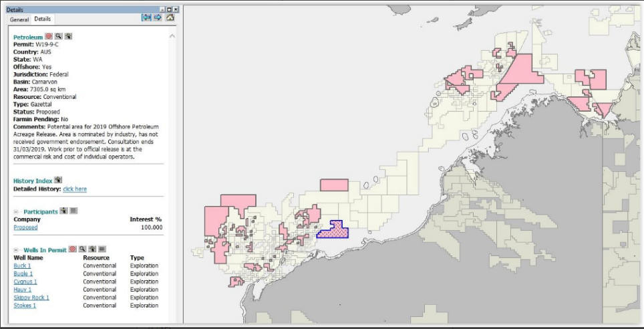Open the Proposed company link

(x=25, y=227)
